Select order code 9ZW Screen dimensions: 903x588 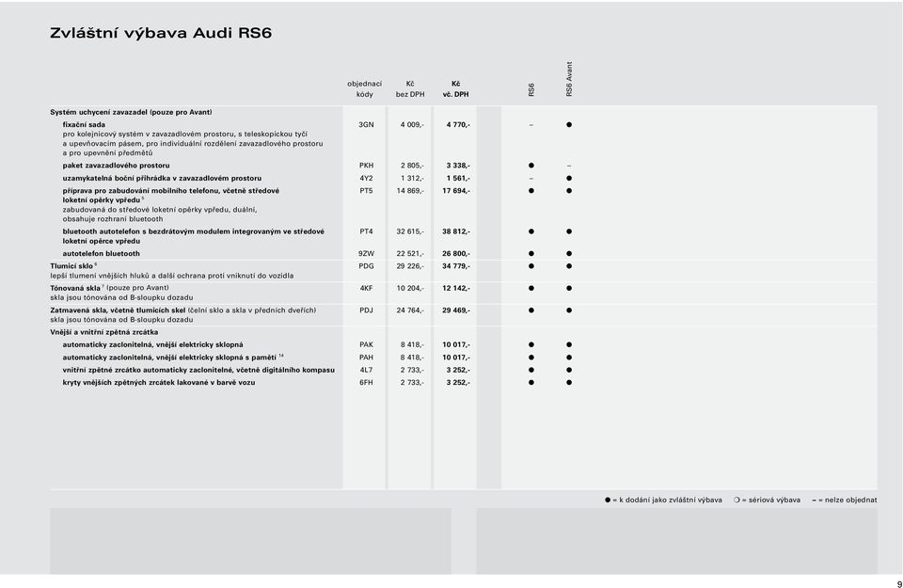366,253
